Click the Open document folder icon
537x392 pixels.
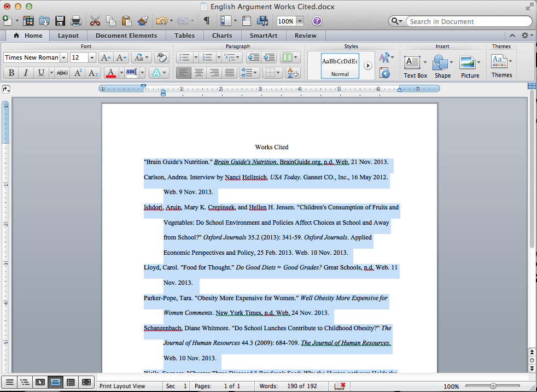point(44,21)
